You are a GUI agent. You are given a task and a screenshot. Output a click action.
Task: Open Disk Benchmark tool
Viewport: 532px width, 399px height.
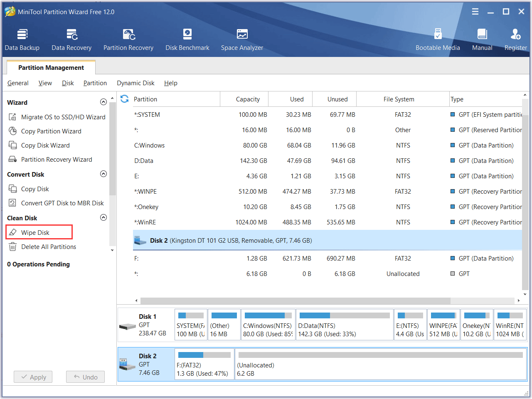[187, 39]
